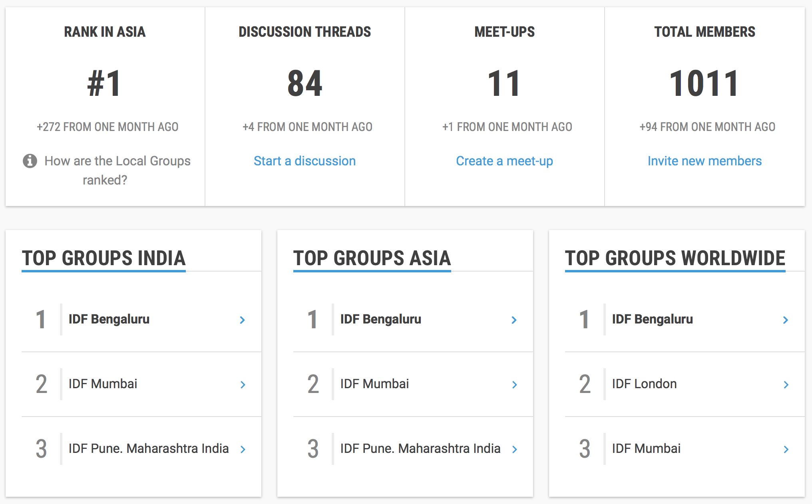Invite new members
Viewport: 812px width, 504px height.
[x=705, y=161]
